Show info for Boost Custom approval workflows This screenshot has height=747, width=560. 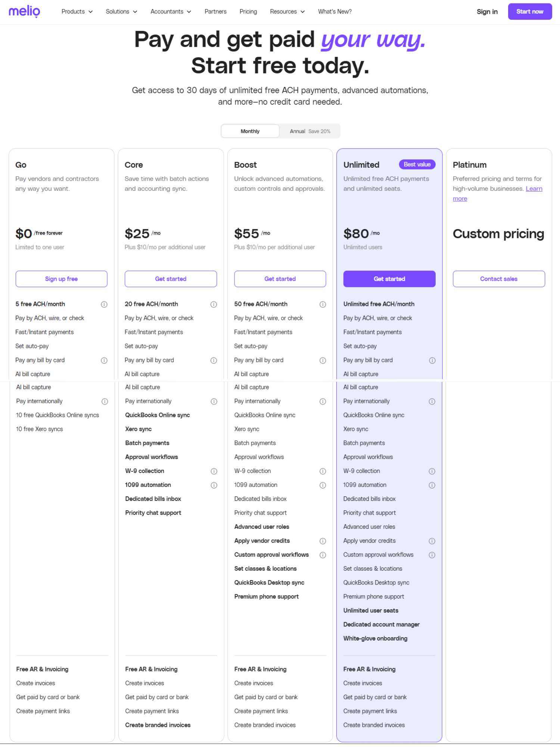click(323, 555)
